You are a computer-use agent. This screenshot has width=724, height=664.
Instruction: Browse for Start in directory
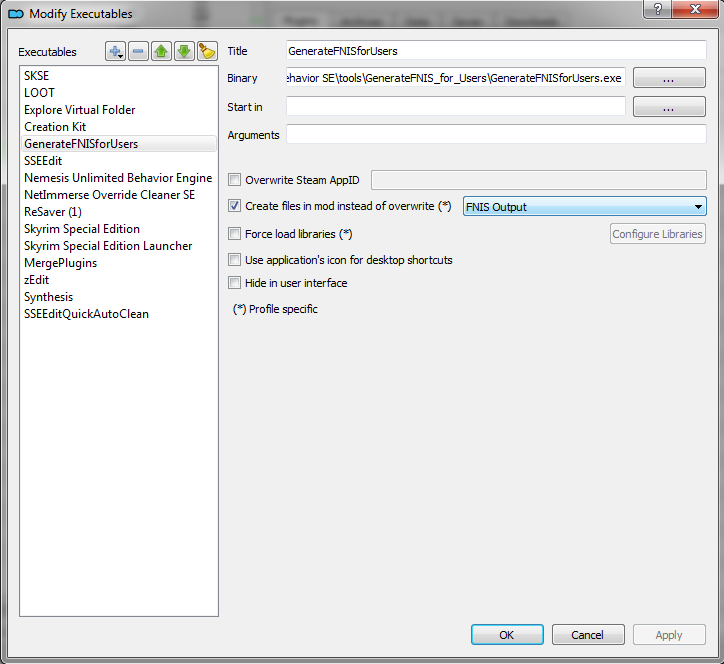click(x=669, y=107)
